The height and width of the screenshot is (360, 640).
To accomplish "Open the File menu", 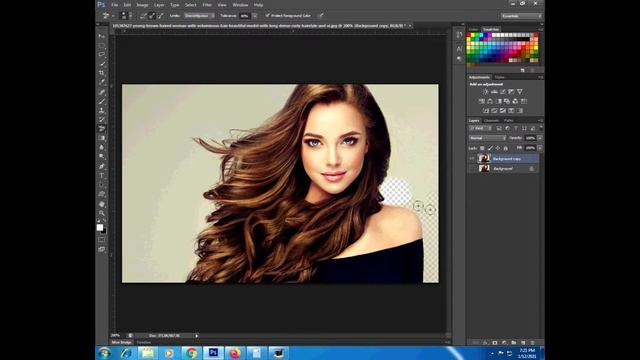I will point(115,5).
